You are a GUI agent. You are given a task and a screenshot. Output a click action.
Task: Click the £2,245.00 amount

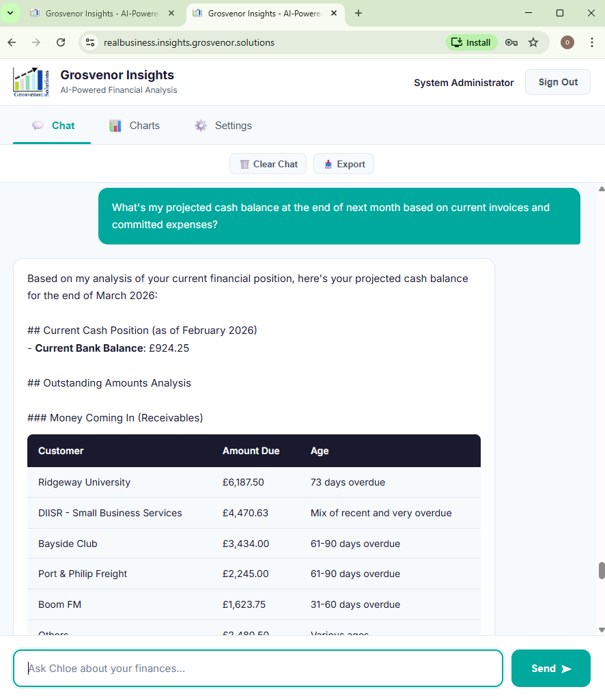click(246, 574)
